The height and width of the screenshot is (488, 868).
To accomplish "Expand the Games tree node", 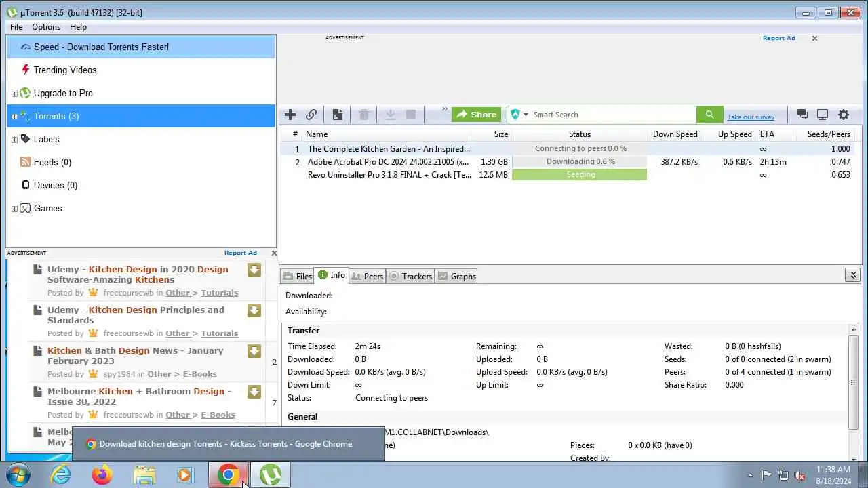I will point(14,209).
